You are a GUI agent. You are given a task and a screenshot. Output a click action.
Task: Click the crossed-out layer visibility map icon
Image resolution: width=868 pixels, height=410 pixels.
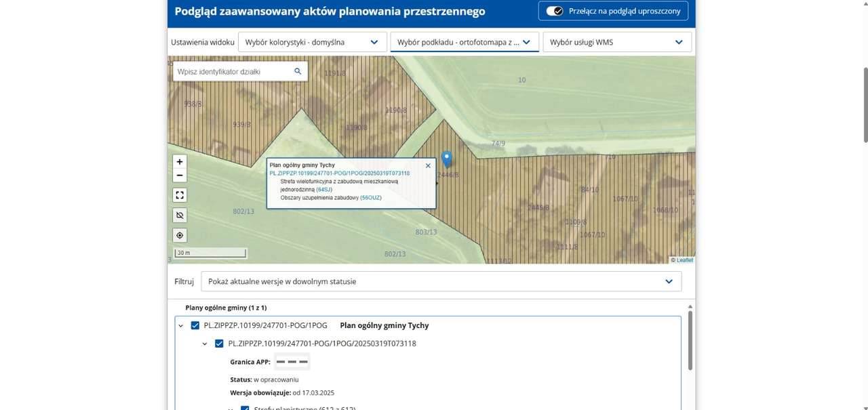point(180,216)
